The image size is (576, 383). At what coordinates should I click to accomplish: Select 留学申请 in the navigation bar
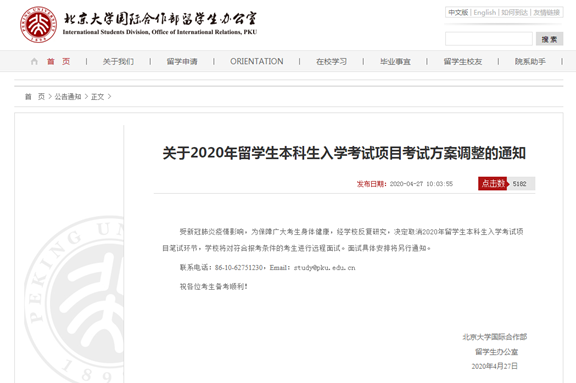(x=182, y=61)
